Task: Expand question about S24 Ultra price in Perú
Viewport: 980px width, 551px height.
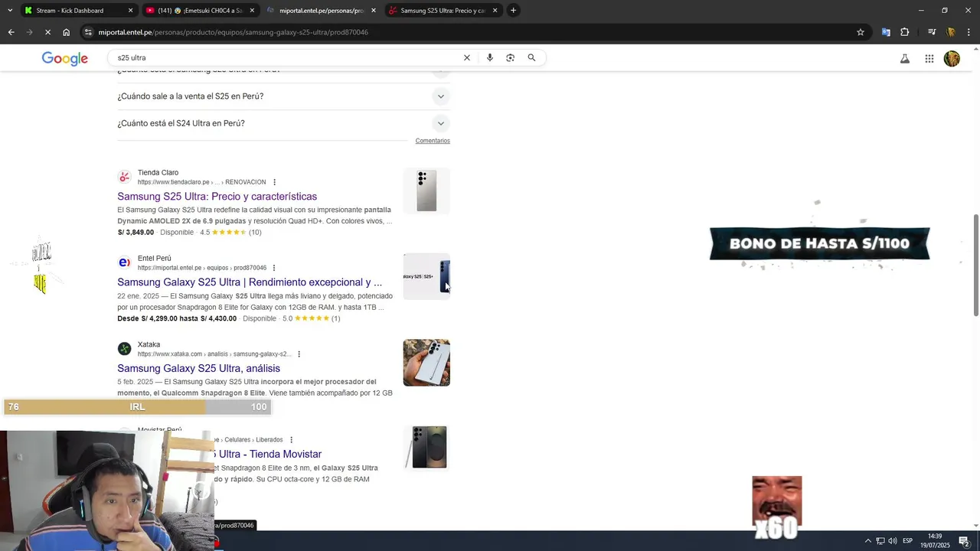Action: click(x=283, y=123)
